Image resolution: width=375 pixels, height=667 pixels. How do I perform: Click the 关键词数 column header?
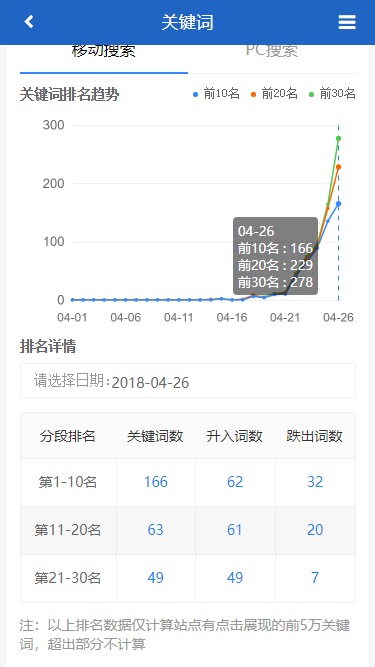pyautogui.click(x=155, y=436)
